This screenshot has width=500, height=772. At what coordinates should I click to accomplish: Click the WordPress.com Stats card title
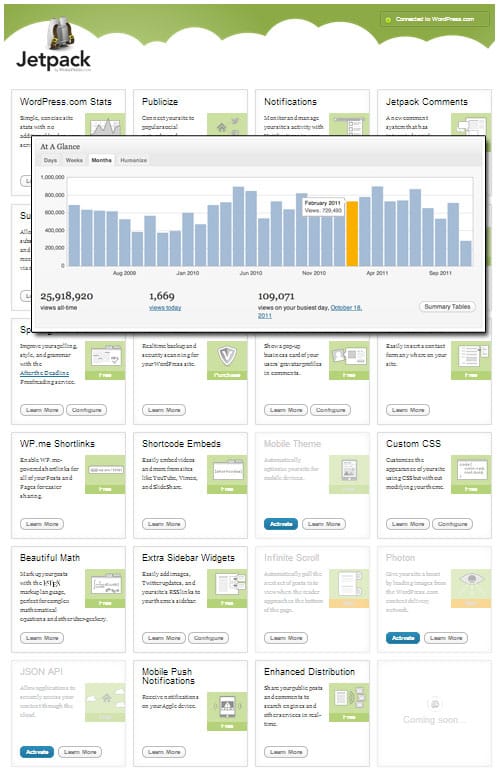click(65, 102)
